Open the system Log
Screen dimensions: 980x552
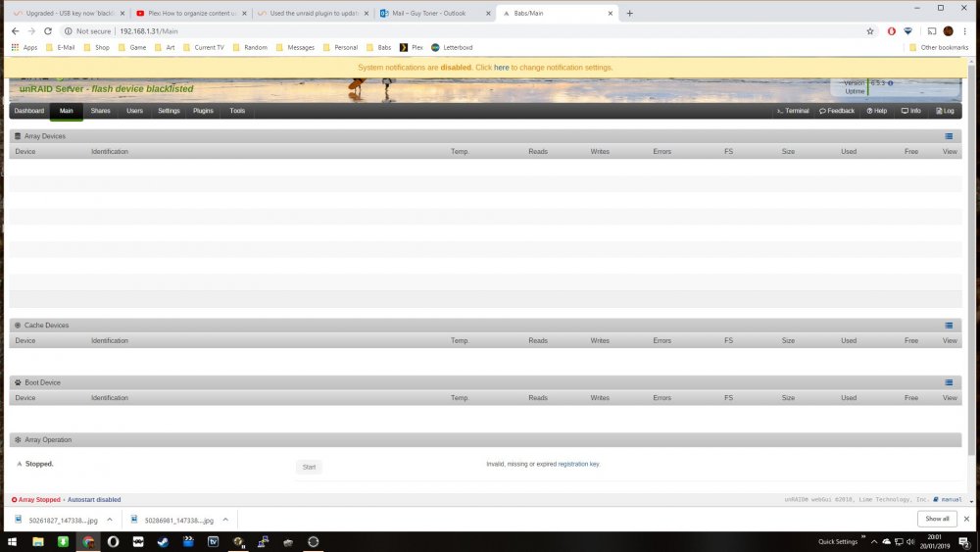click(945, 111)
